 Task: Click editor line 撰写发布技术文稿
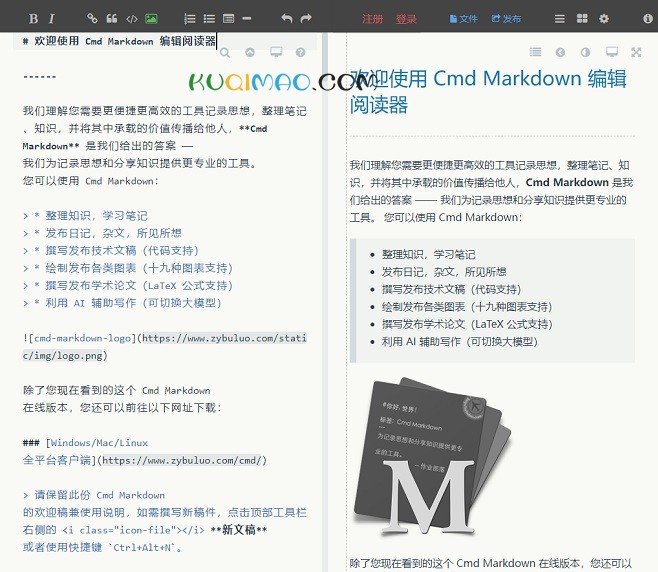111,251
